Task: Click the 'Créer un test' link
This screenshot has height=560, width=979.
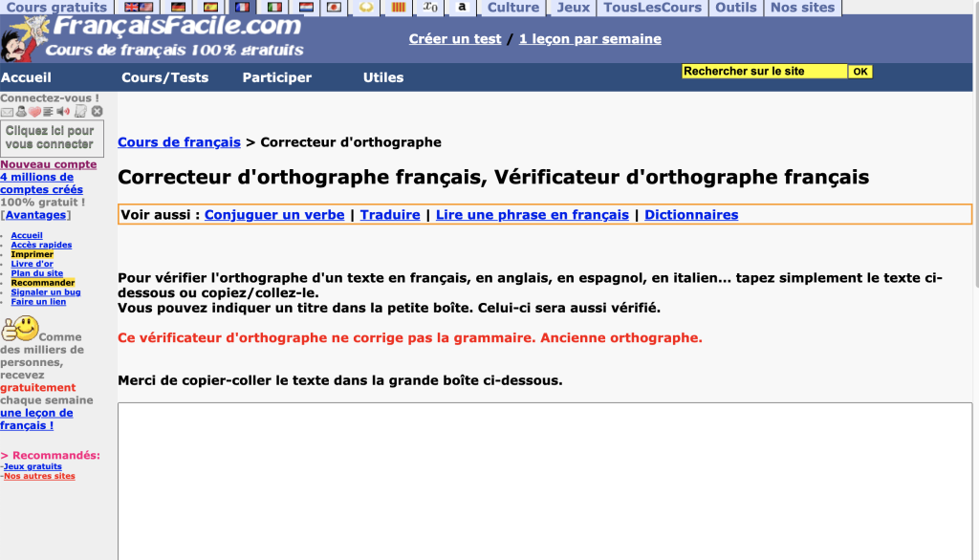Action: tap(455, 39)
